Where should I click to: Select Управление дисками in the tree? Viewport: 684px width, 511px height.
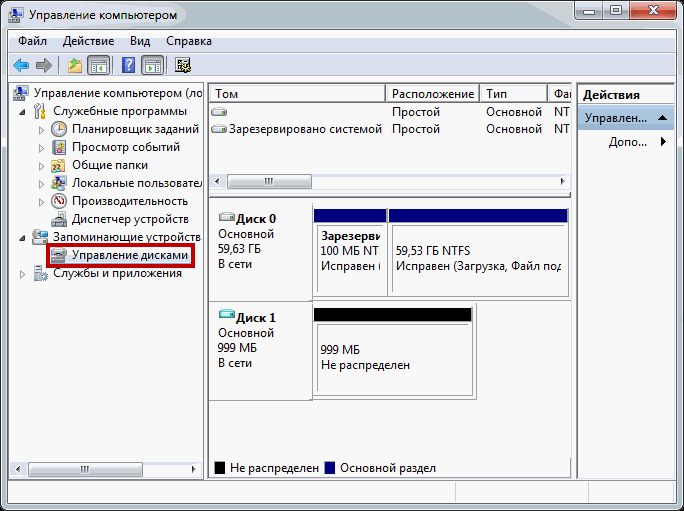(130, 255)
